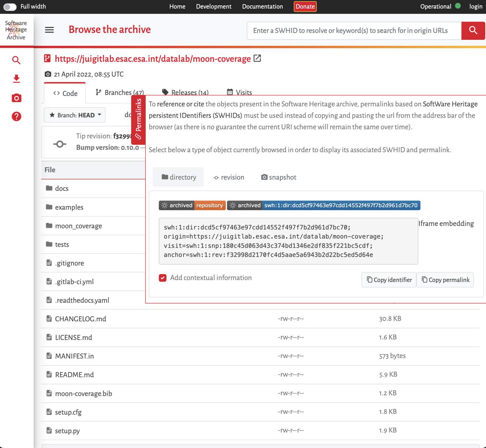This screenshot has width=486, height=448.
Task: Focus the SWHID search input field
Action: pos(354,31)
